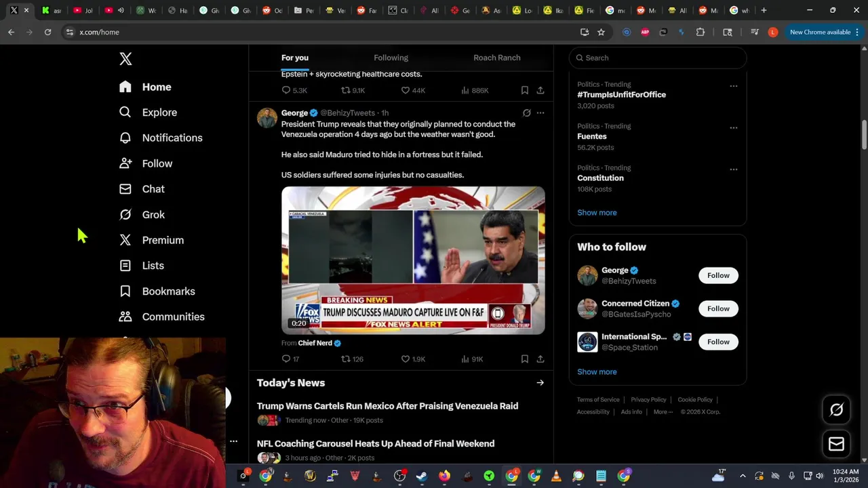Open the @BehizyTweets handle in the post

tap(347, 113)
